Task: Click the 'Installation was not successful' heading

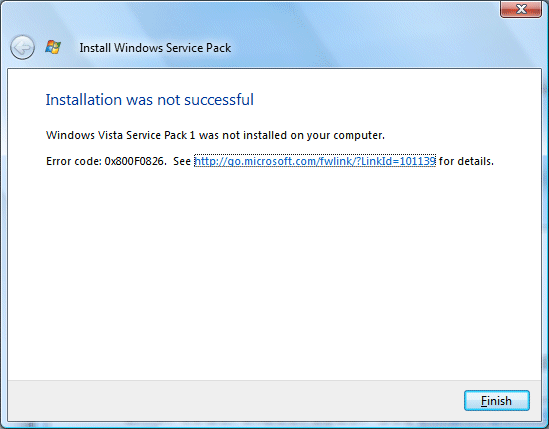Action: (x=150, y=100)
